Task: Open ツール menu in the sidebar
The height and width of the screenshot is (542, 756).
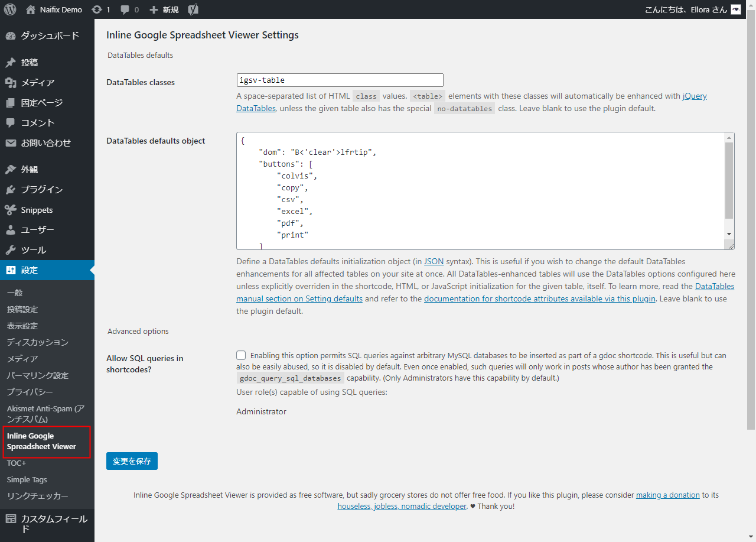Action: click(47, 250)
